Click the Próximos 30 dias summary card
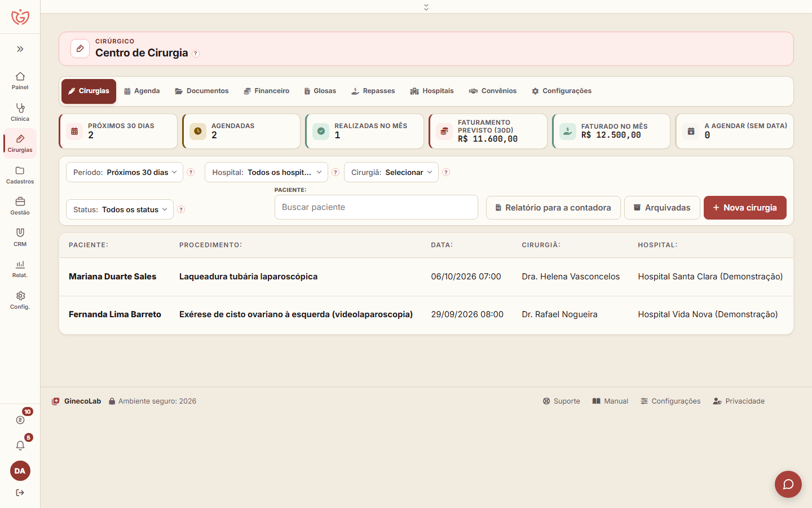 (x=118, y=132)
